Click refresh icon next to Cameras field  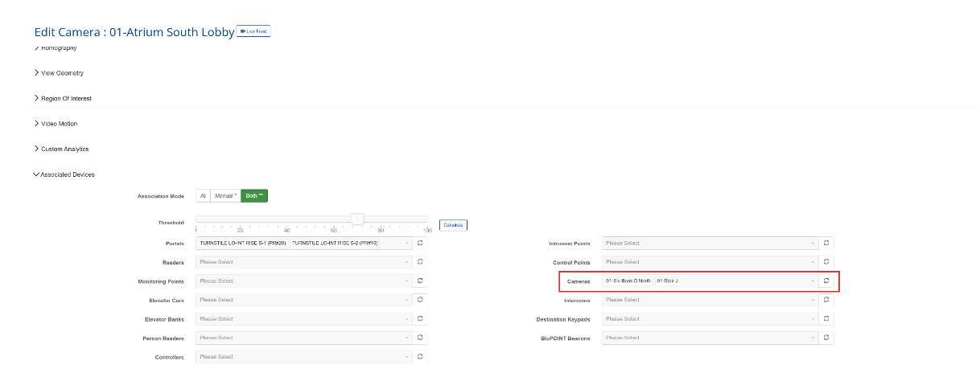826,281
